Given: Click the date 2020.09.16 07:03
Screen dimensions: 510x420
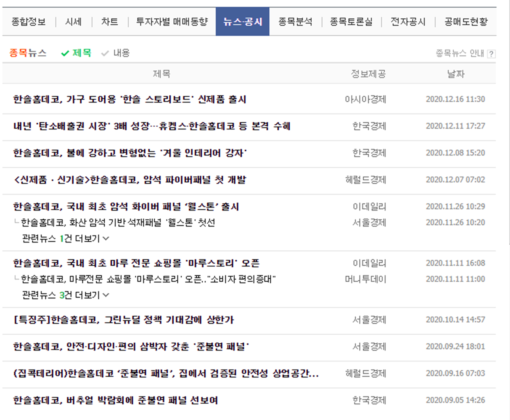Looking at the screenshot, I should point(455,373).
